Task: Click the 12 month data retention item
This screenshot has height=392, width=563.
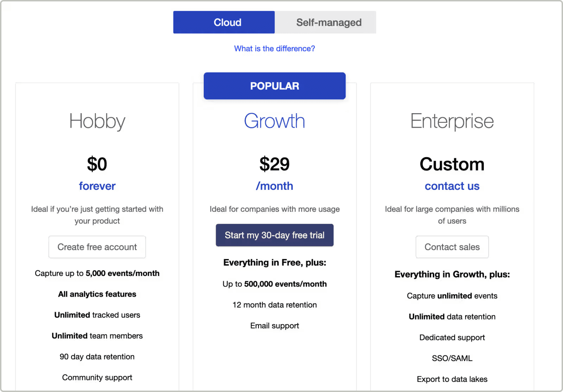Action: pos(274,305)
